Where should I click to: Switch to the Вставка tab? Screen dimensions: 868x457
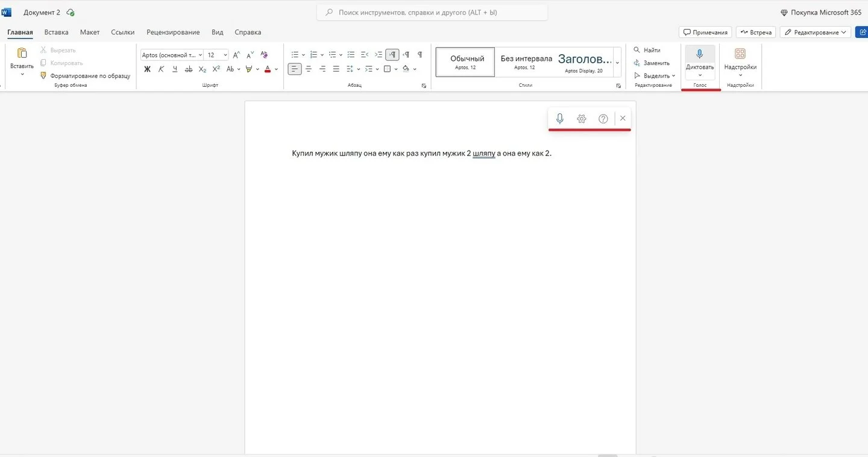[x=56, y=32]
